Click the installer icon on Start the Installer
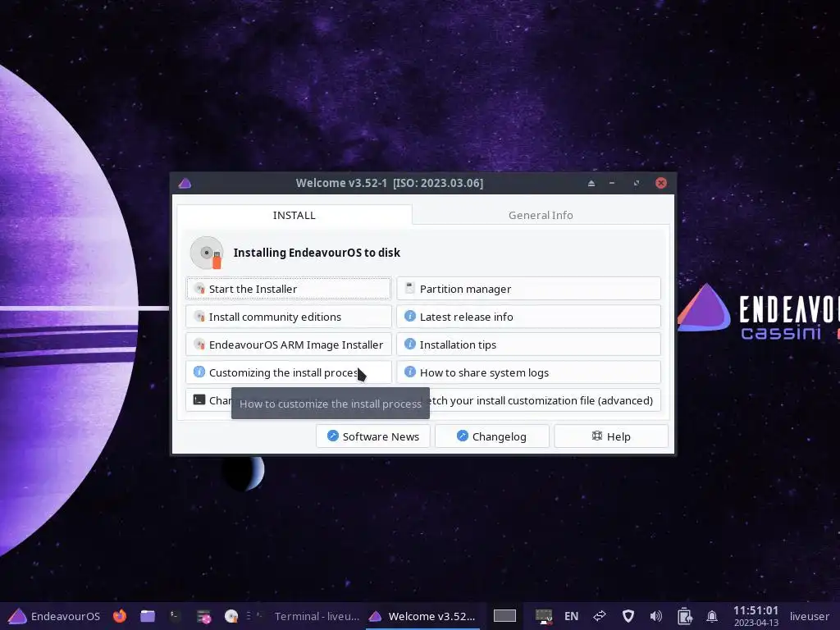The height and width of the screenshot is (630, 840). [x=199, y=289]
